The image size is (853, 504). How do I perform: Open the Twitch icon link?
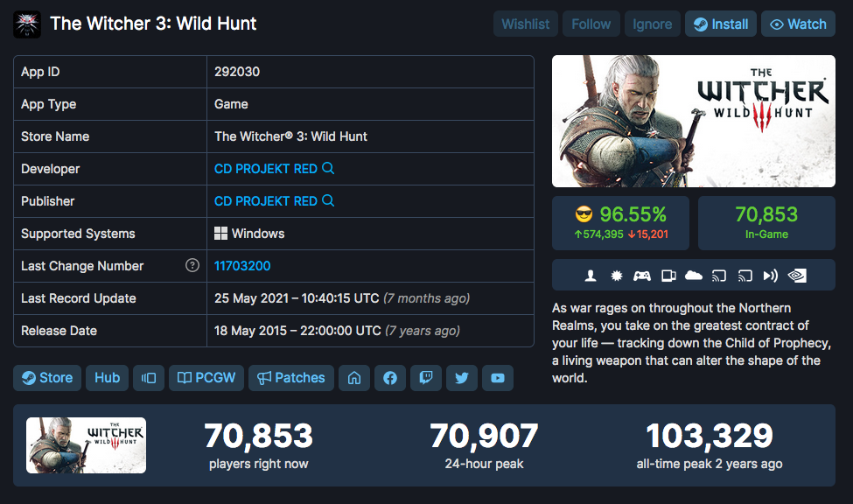tap(426, 378)
